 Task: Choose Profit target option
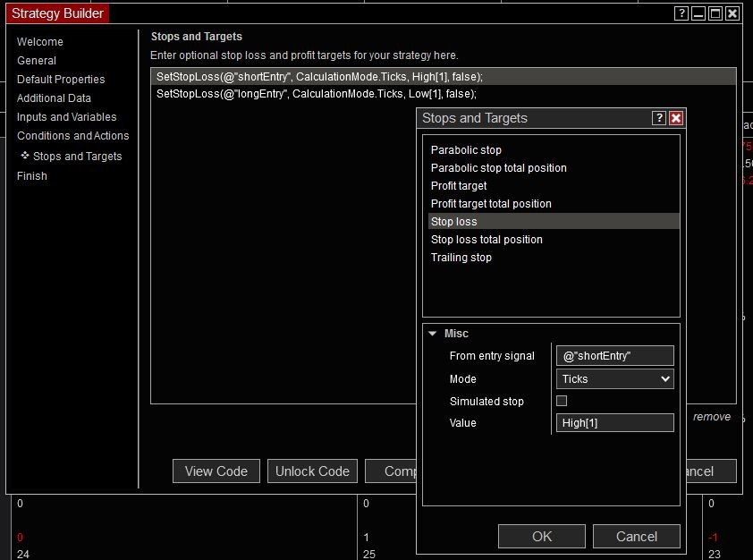pyautogui.click(x=554, y=185)
